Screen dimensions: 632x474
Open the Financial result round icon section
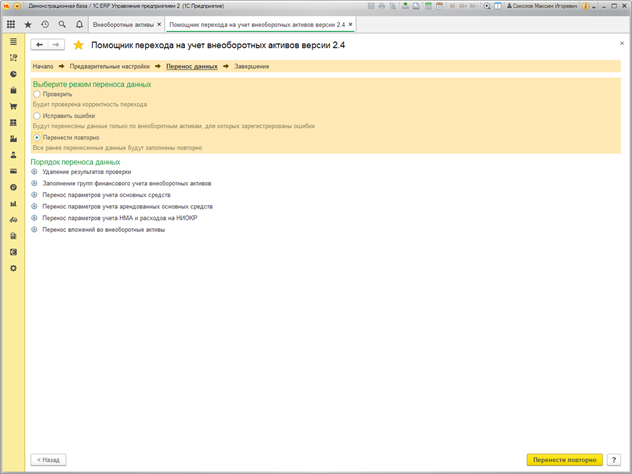point(13,187)
